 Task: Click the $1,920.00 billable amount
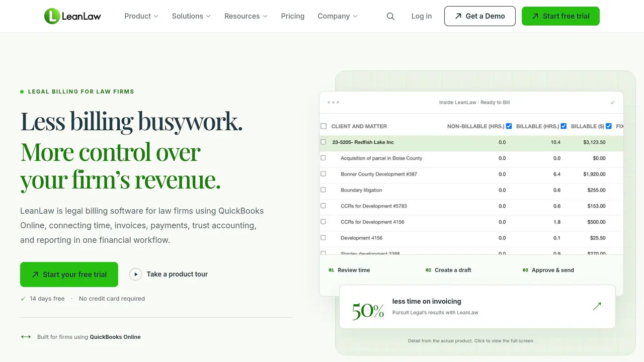[595, 174]
